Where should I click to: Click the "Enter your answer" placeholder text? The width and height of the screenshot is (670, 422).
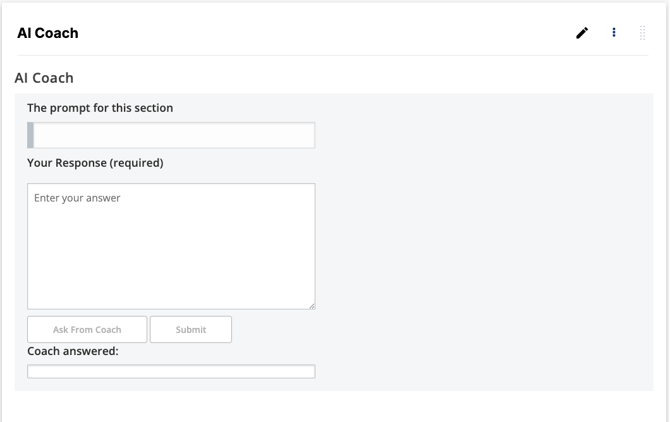[77, 198]
